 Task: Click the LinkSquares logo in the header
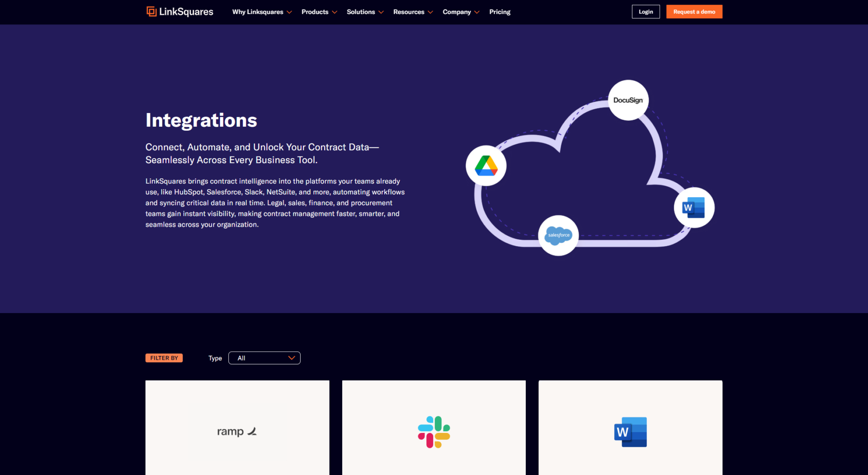click(180, 12)
